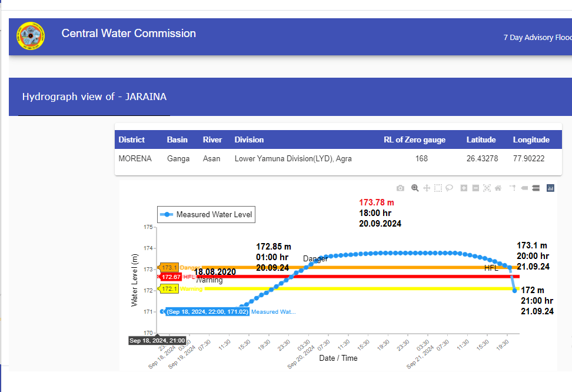Click the 173.1 danger level axis label
The height and width of the screenshot is (392, 572).
(169, 267)
